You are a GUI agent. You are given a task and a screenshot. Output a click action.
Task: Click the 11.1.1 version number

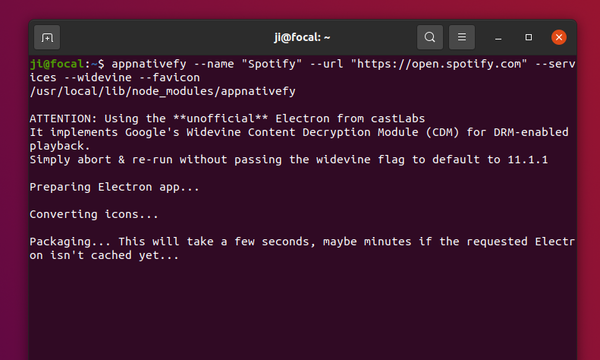pos(528,160)
